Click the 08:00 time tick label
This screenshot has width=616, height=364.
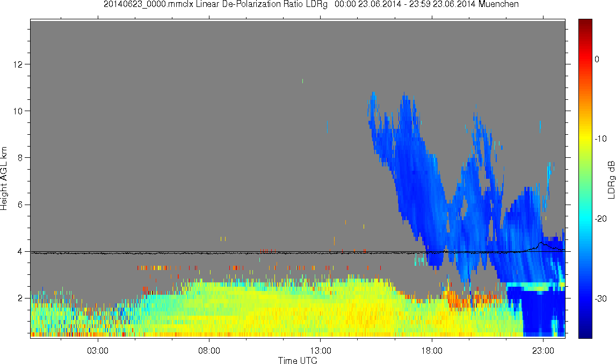point(209,351)
